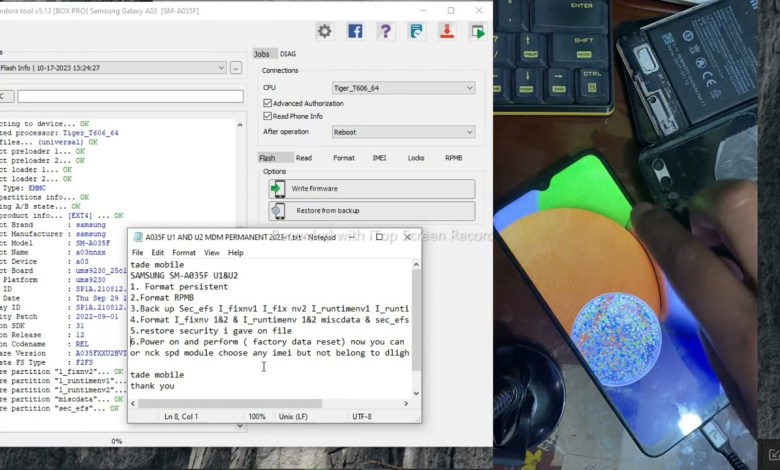The height and width of the screenshot is (470, 780).
Task: Click the Notepad horizontal scrollbar
Action: (x=270, y=404)
